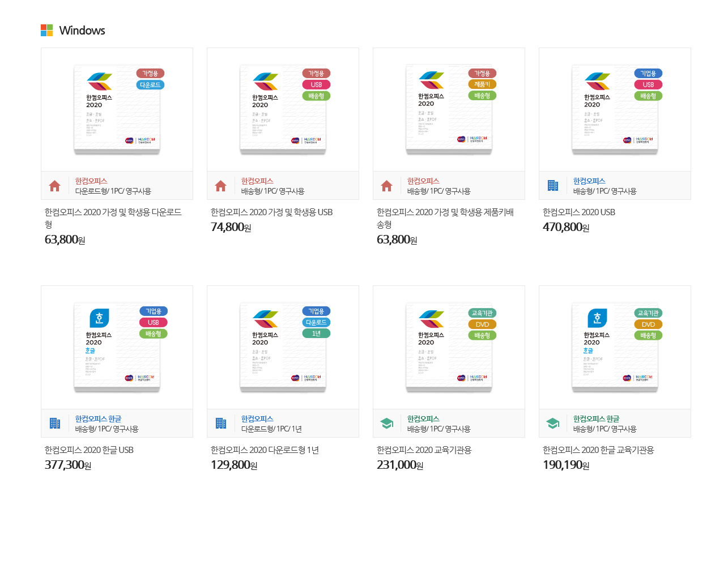The height and width of the screenshot is (573, 728).
Task: Click price 470,800원
Action: (x=566, y=227)
